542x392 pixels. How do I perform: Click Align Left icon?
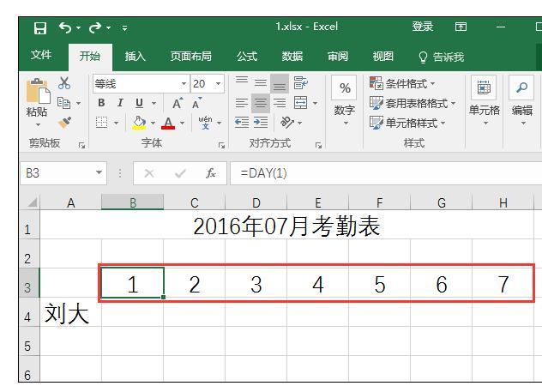coord(242,103)
